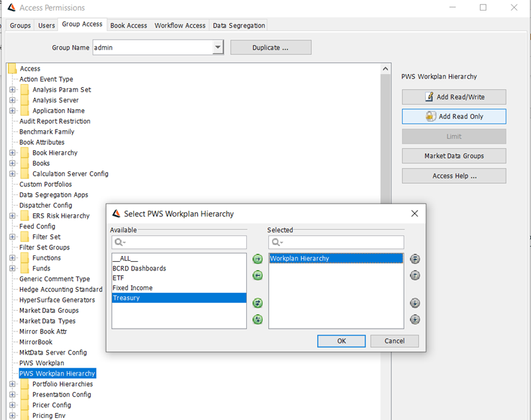Click the green add-to-selected arrow icon
Image resolution: width=531 pixels, height=420 pixels.
tap(258, 259)
